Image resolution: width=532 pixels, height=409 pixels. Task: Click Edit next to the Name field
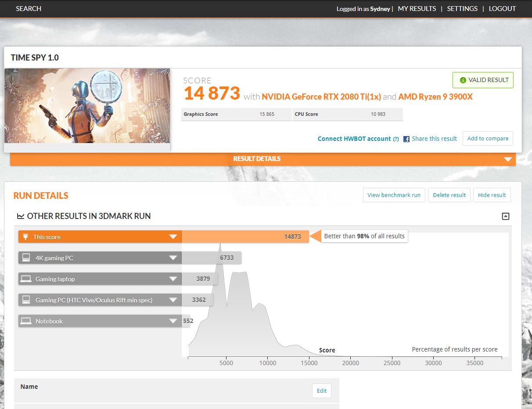pos(322,391)
